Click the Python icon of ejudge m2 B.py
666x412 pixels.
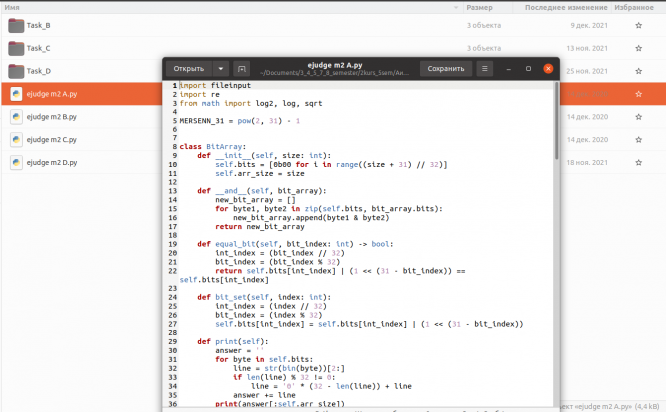point(16,117)
